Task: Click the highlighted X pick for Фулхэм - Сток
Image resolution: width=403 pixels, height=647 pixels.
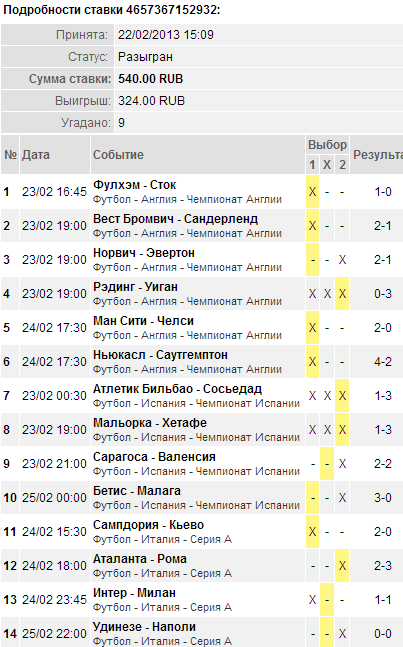Action: click(312, 192)
